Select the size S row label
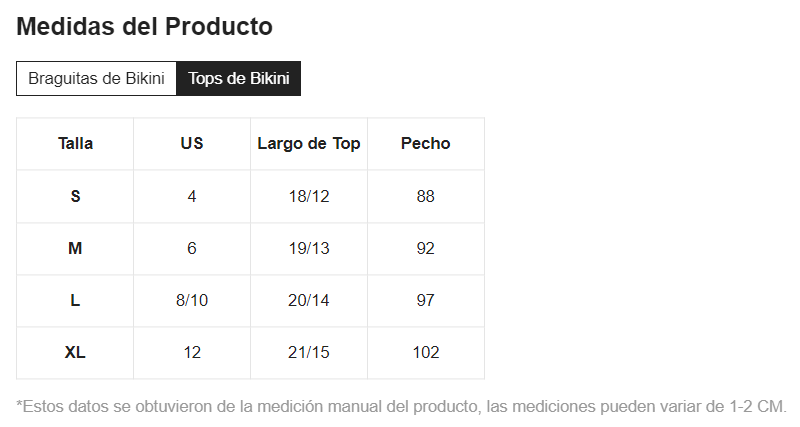This screenshot has width=800, height=427. point(75,196)
